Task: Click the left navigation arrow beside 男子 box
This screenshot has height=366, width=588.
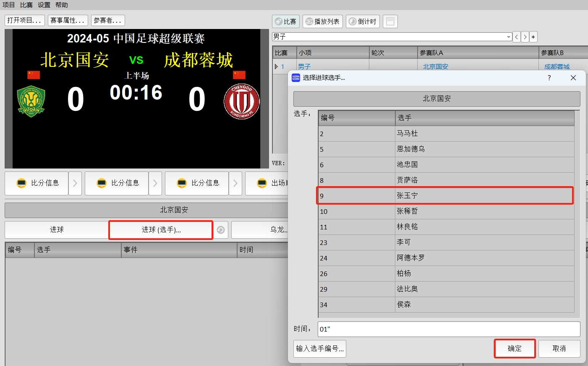Action: [x=516, y=37]
